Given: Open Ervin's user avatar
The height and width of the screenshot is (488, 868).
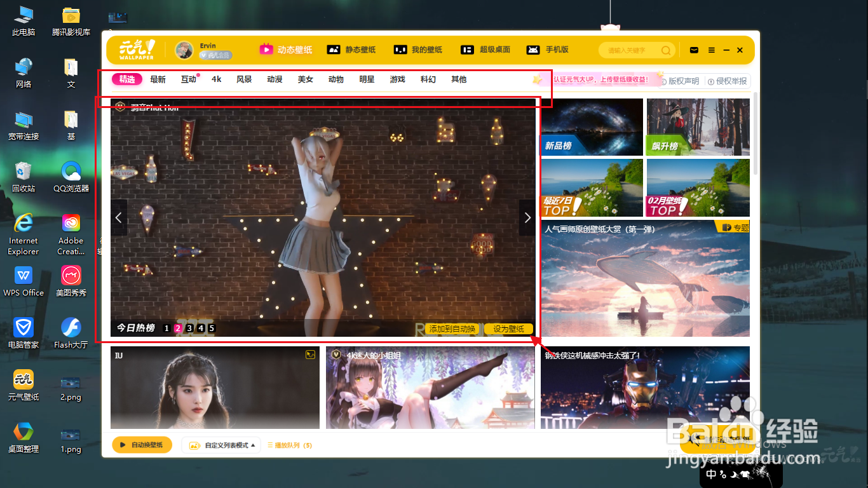Looking at the screenshot, I should pyautogui.click(x=184, y=50).
